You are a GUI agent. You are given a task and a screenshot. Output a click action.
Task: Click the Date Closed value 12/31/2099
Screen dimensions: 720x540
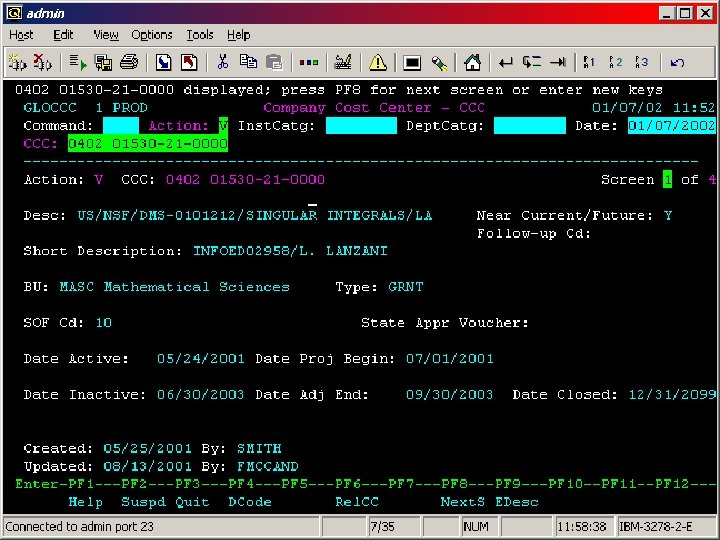(672, 394)
